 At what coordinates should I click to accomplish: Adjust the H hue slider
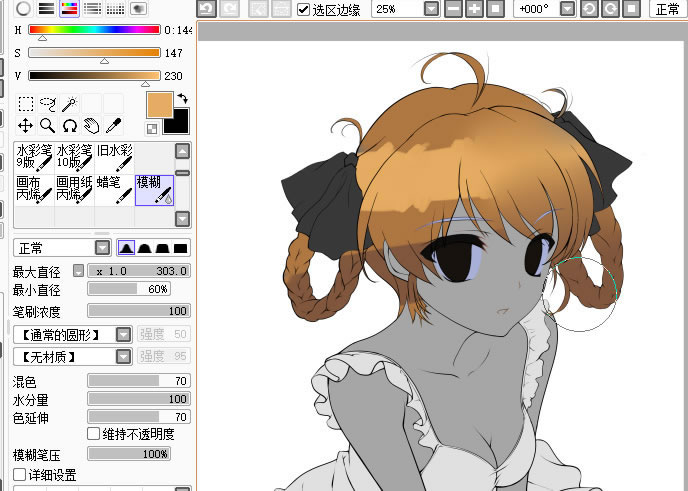(94, 30)
